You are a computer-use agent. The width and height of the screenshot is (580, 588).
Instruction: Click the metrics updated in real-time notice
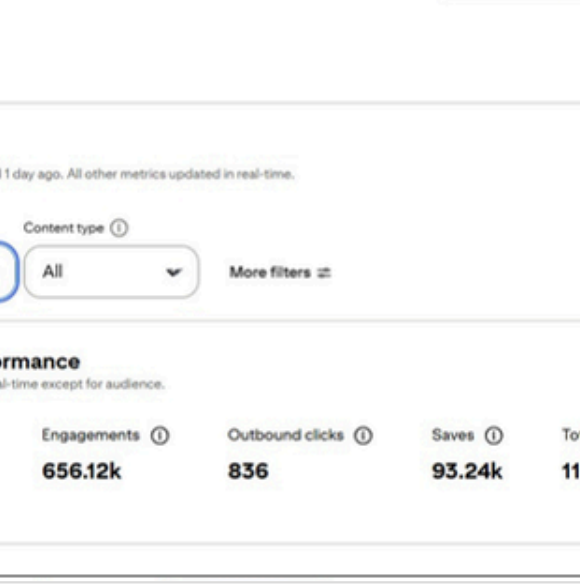[x=147, y=174]
